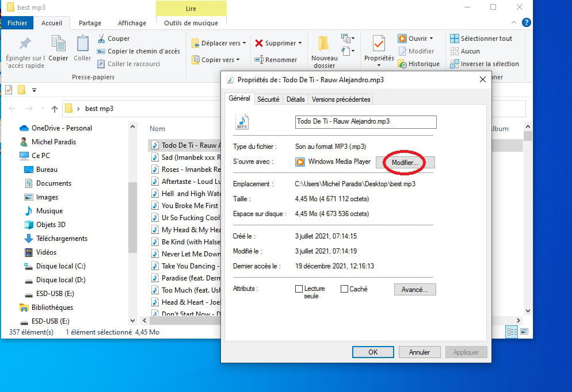This screenshot has height=392, width=572.
Task: Click the file name field in properties
Action: pyautogui.click(x=365, y=122)
